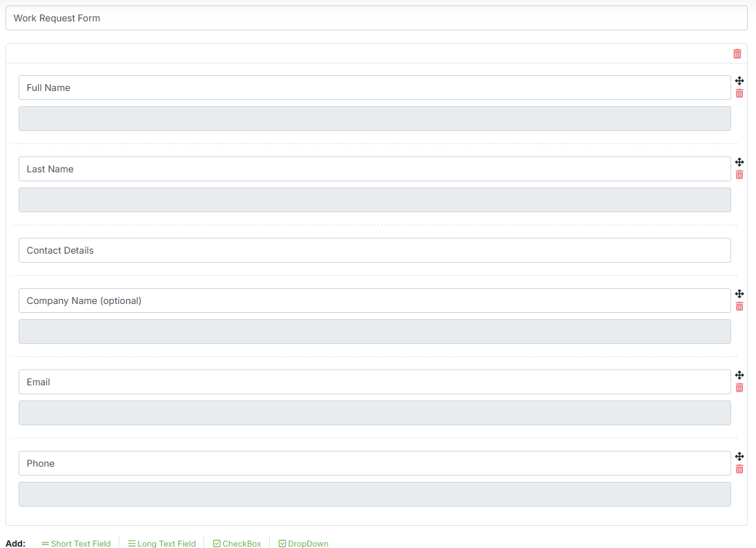Click the move handle beside Phone
This screenshot has height=548, width=756.
pos(739,456)
